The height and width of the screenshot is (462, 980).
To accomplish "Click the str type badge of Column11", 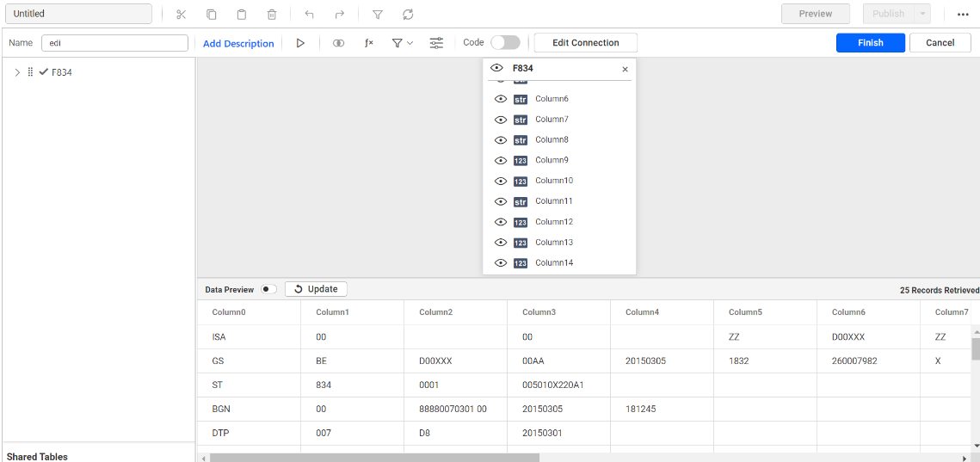I will click(520, 202).
